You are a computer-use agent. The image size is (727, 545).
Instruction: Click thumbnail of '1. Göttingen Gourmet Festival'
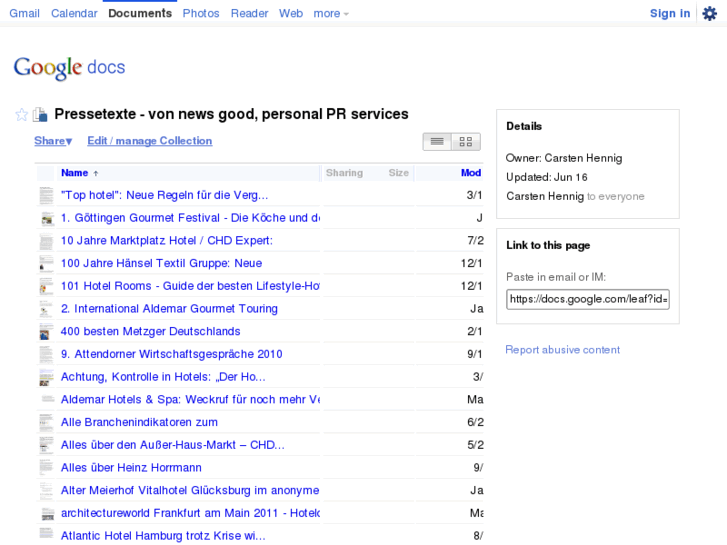[x=46, y=218]
